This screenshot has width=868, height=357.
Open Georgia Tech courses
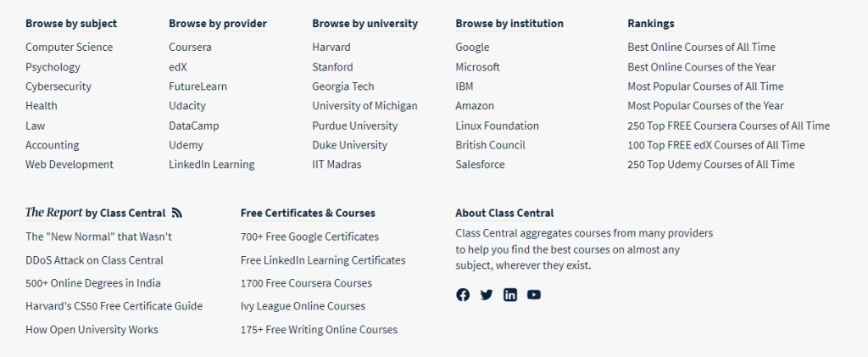tap(342, 86)
